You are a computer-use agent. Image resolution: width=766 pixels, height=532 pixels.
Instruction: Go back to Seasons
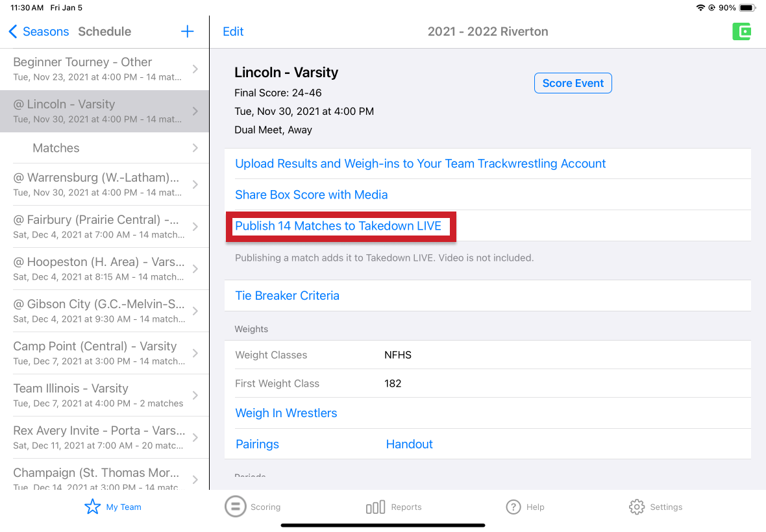pyautogui.click(x=39, y=32)
